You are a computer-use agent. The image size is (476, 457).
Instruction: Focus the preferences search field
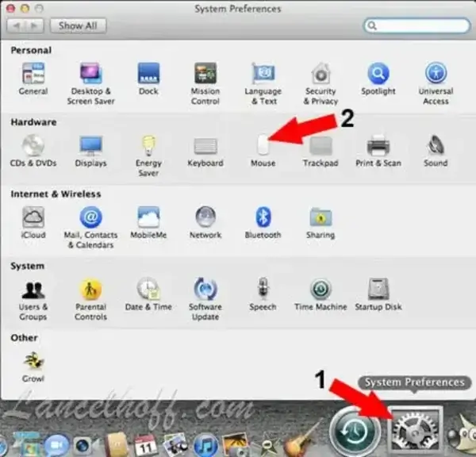417,25
